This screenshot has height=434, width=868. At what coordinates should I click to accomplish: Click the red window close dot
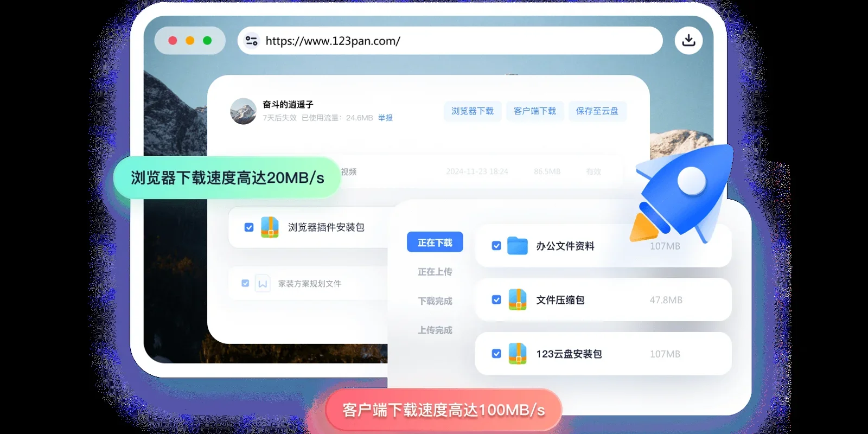click(x=173, y=41)
